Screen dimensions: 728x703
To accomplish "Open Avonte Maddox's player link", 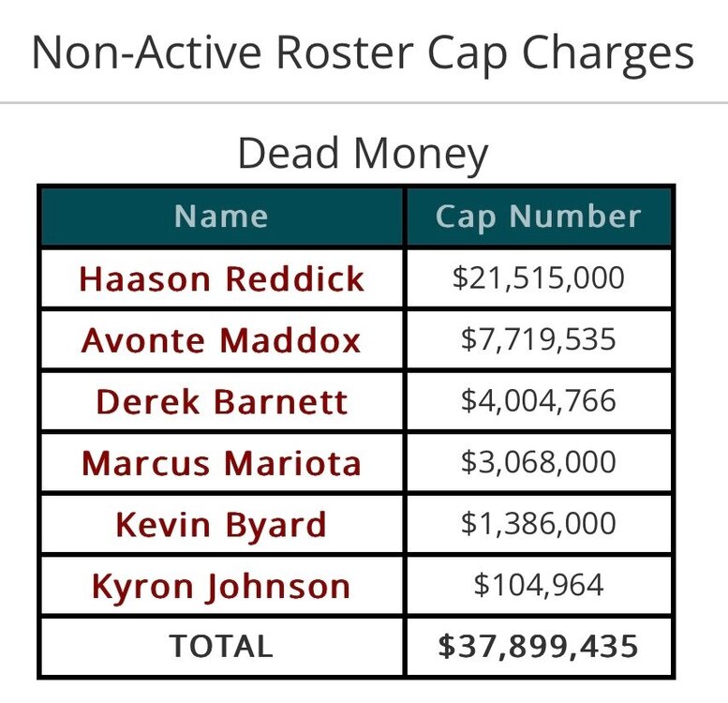I will 221,339.
